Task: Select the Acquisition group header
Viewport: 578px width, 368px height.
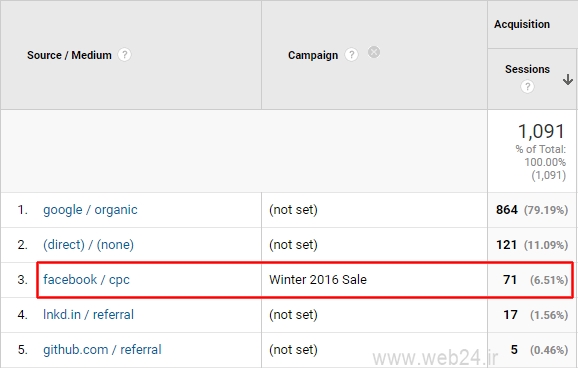Action: [x=522, y=24]
